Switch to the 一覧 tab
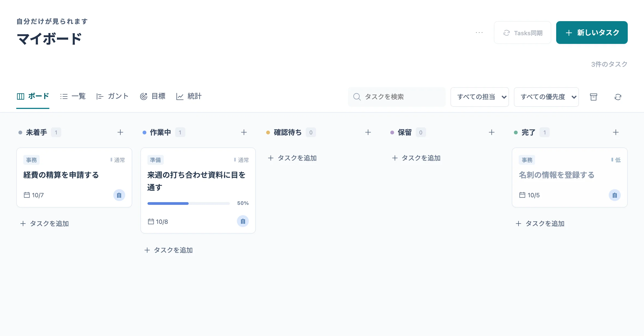 pos(73,96)
